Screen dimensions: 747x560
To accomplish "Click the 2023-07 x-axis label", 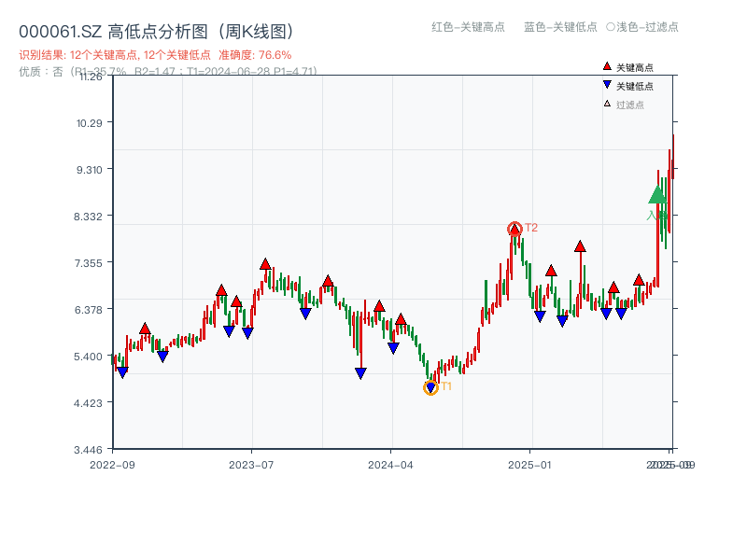I will [x=251, y=465].
